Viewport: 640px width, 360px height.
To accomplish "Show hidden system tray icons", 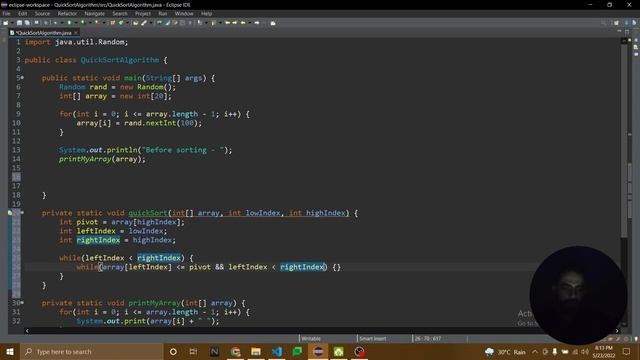I will click(535, 352).
